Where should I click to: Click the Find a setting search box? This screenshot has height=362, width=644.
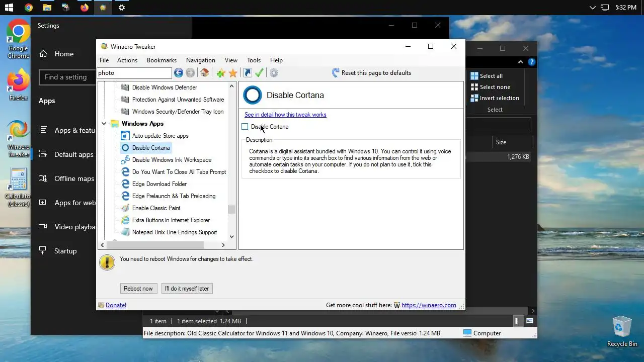[67, 77]
